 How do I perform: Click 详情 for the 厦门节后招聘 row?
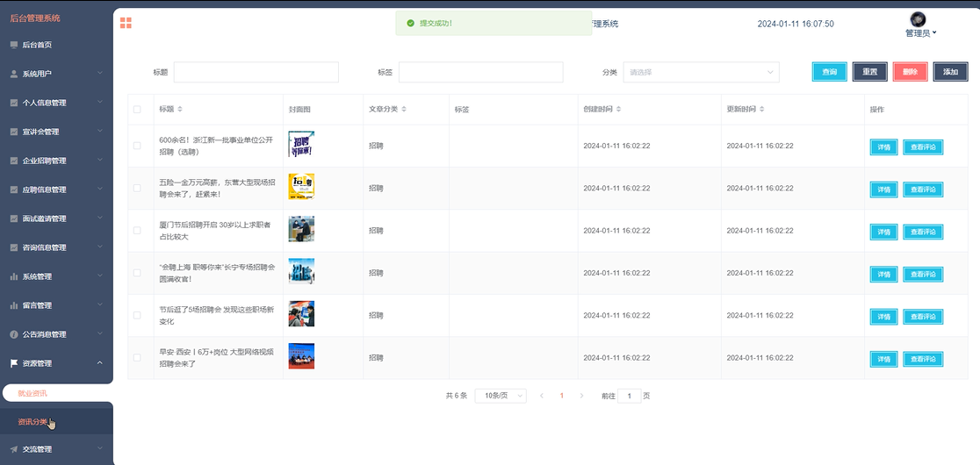pos(883,232)
